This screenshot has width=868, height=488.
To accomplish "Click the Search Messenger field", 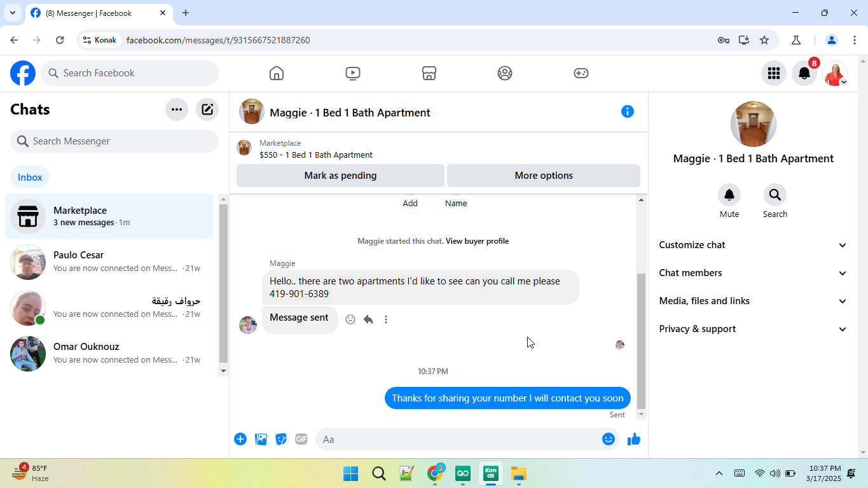I will click(x=114, y=141).
